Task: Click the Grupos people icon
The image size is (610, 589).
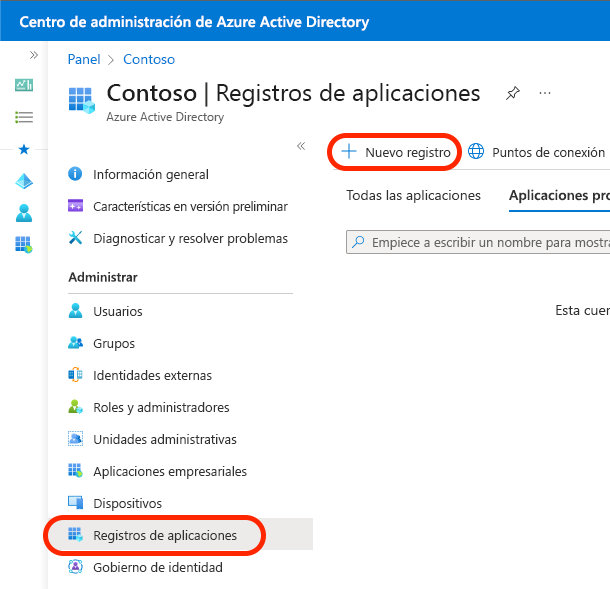Action: coord(75,342)
